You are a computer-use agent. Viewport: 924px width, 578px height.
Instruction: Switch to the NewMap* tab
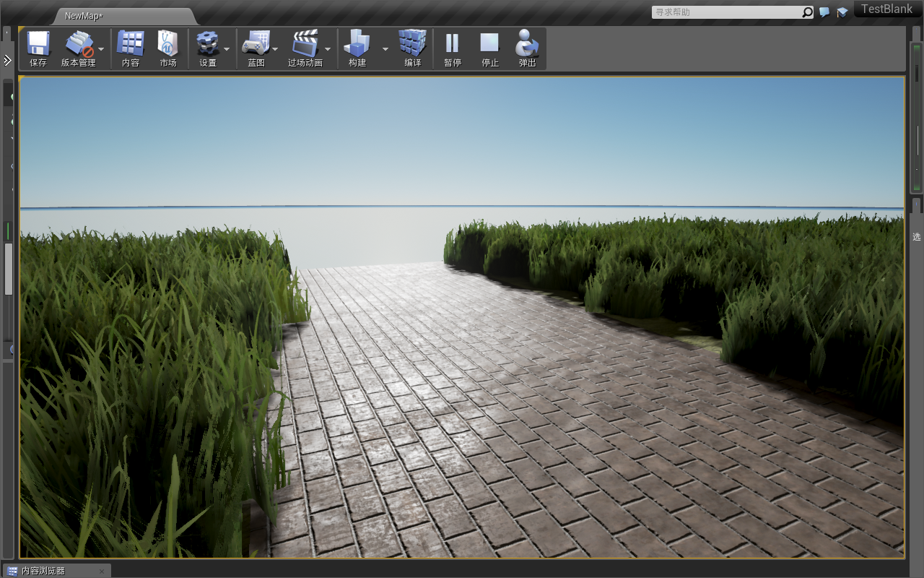click(x=84, y=16)
